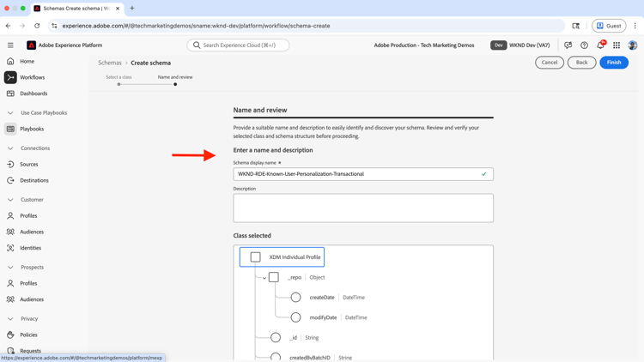Screen dimensions: 644x362
Task: Open Home icon in sidebar
Action: coord(10,61)
